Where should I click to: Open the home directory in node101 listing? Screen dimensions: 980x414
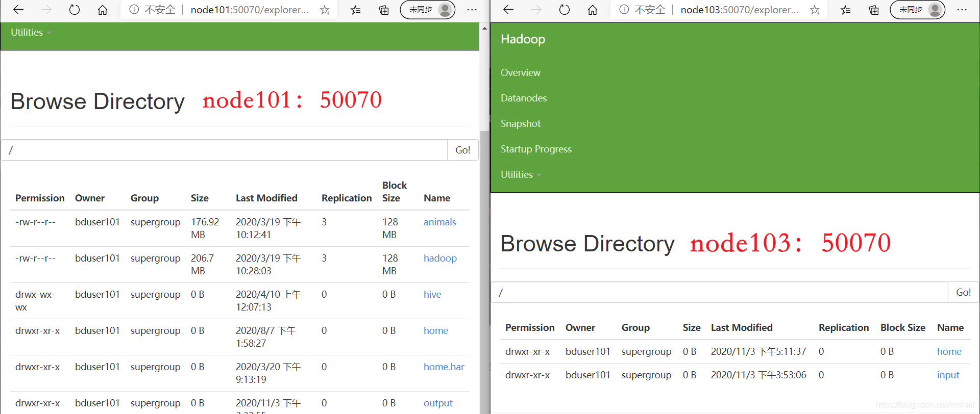click(x=436, y=330)
